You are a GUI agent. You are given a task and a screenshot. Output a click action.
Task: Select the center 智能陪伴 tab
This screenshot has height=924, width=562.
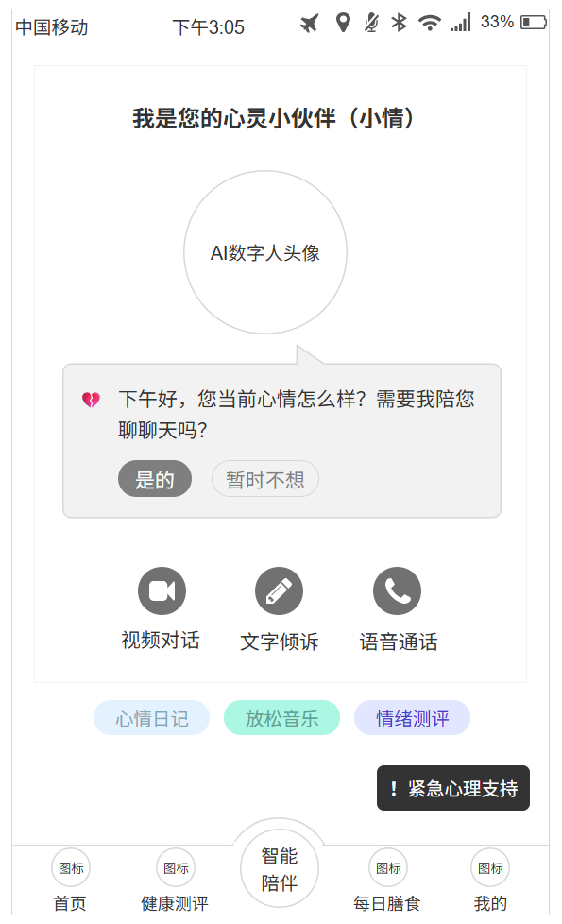click(x=280, y=868)
